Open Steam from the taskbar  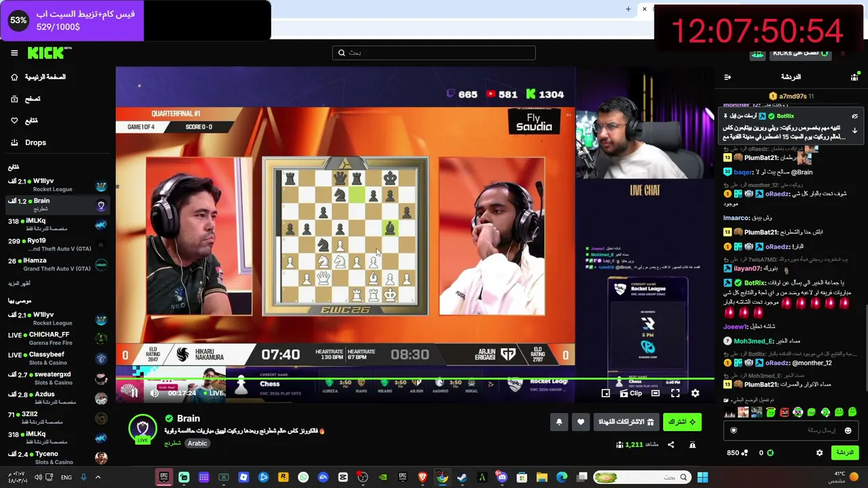[x=462, y=477]
